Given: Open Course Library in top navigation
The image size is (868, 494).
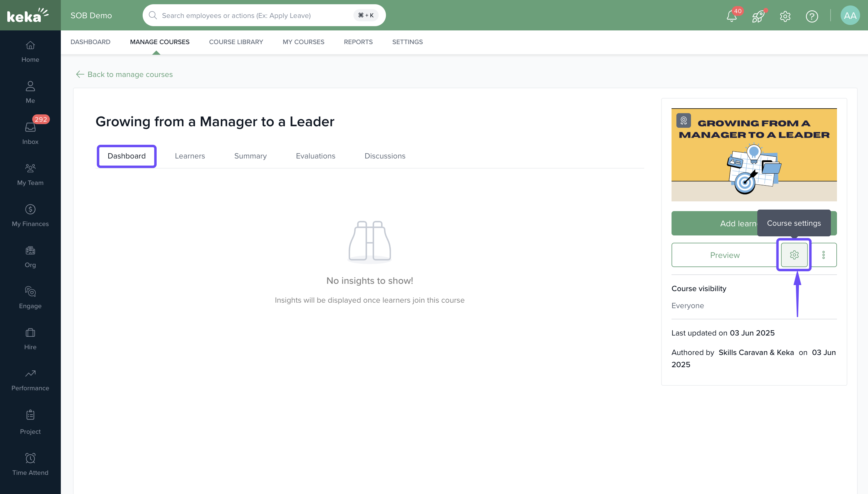Looking at the screenshot, I should tap(236, 42).
